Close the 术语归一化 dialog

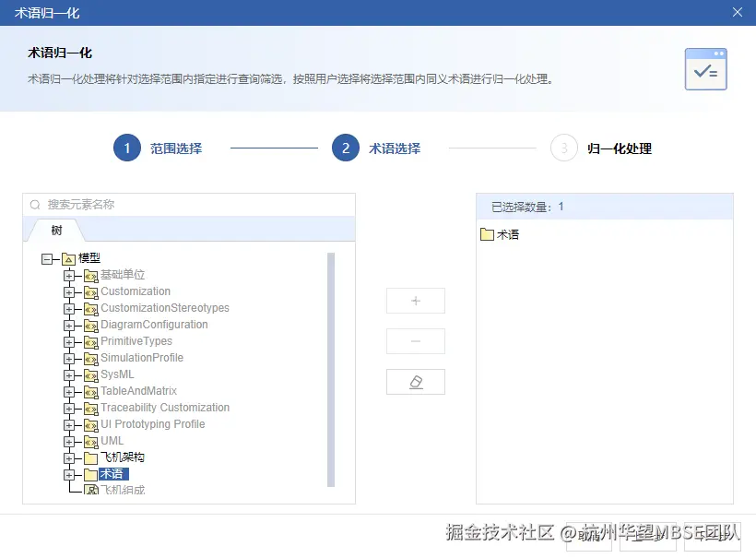click(738, 12)
